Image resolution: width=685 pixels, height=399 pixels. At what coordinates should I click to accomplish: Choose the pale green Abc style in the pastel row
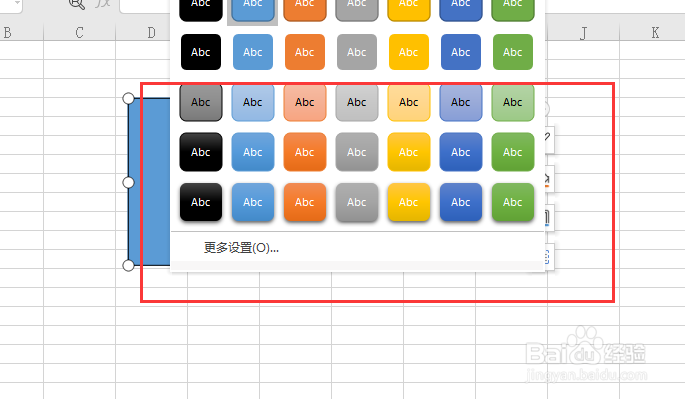tap(512, 102)
